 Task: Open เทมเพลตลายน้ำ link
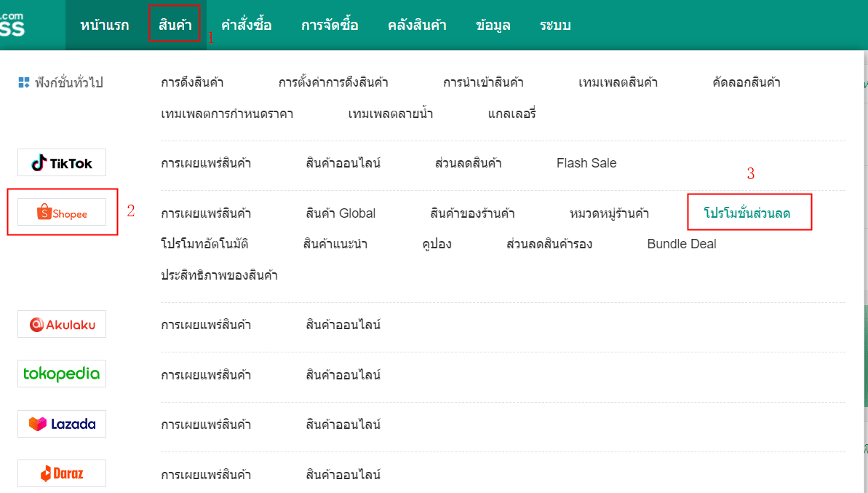[x=390, y=114]
